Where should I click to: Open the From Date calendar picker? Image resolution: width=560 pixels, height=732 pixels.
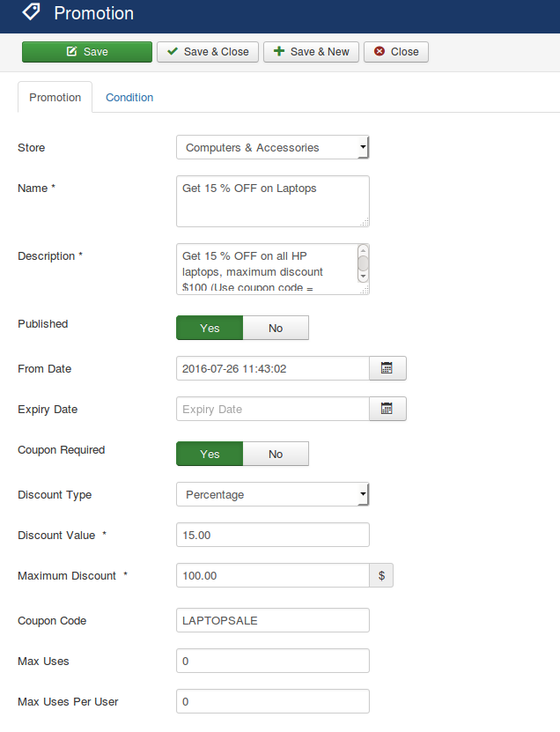387,368
